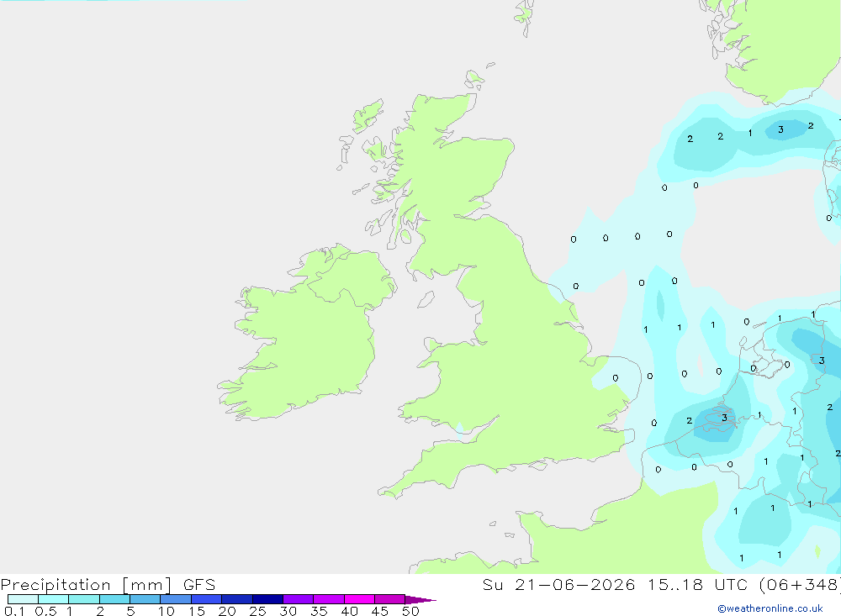
Task: Click the '0.1' legend scale label
Action: coord(14,611)
